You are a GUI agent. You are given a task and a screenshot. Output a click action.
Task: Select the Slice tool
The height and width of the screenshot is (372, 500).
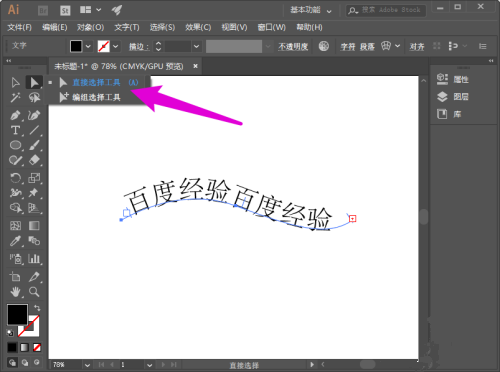pos(34,276)
